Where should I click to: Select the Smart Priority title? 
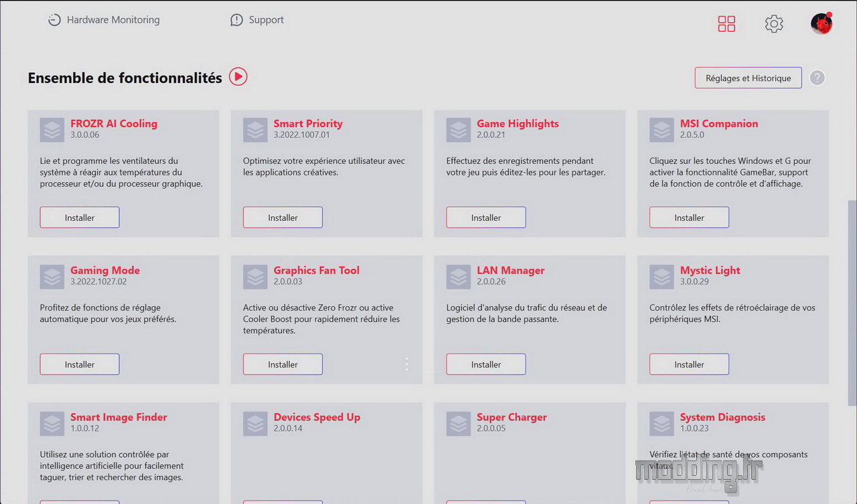coord(308,123)
